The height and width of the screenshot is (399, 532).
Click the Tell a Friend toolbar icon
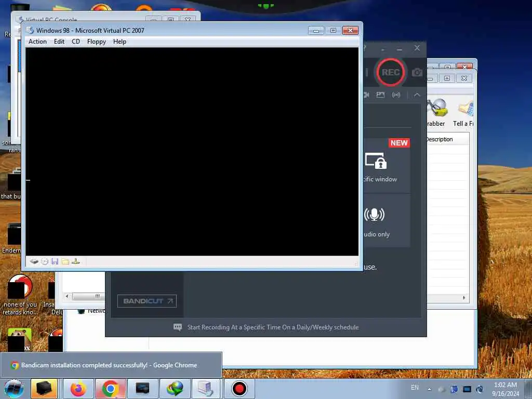tap(463, 113)
